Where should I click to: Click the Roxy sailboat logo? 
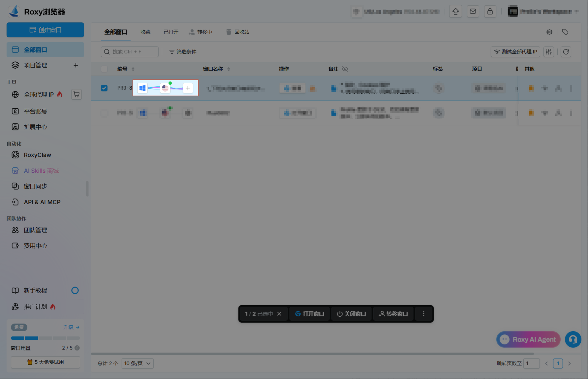pos(14,11)
